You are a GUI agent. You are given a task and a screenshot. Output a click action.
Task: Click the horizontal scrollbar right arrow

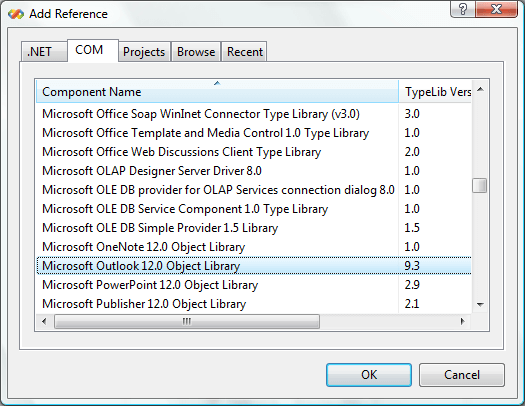tap(463, 322)
